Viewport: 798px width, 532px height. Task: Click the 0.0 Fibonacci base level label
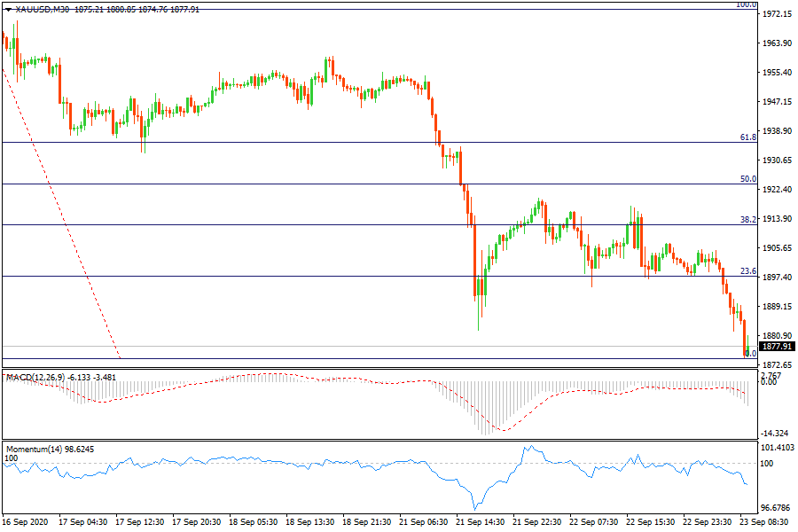(x=750, y=354)
